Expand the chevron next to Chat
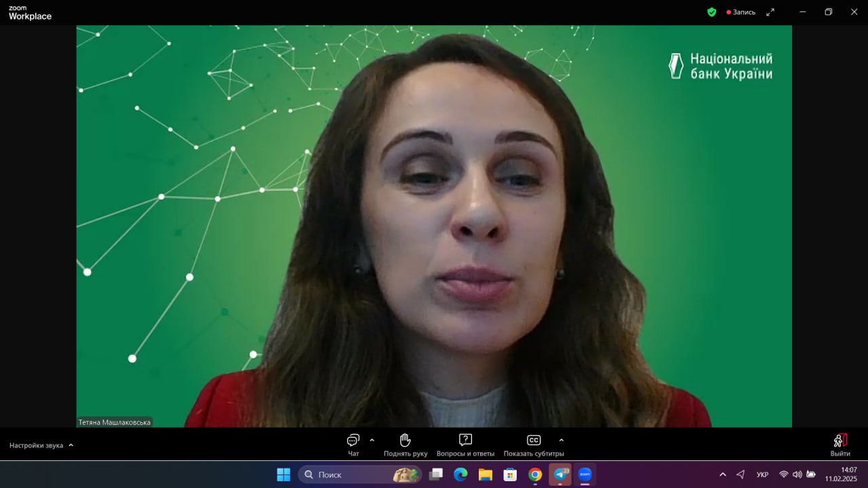This screenshot has width=868, height=488. tap(372, 441)
